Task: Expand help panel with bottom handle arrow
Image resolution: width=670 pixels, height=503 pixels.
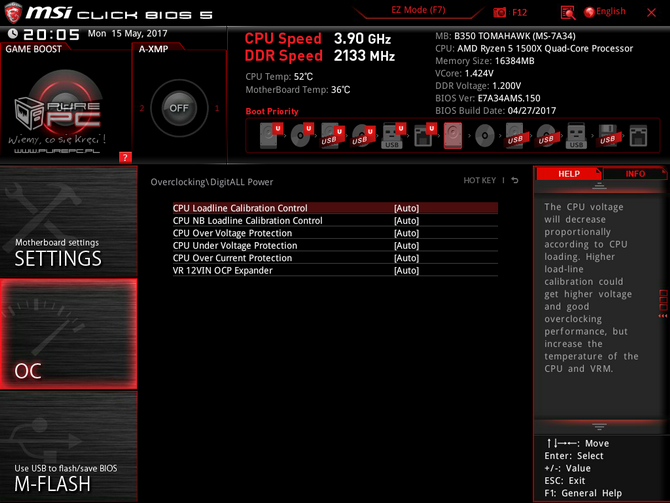Action: [599, 427]
